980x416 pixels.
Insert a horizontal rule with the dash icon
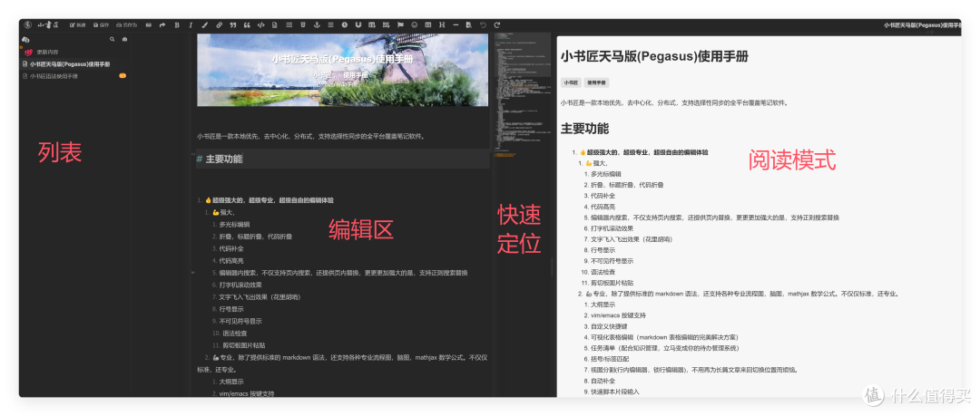[456, 25]
